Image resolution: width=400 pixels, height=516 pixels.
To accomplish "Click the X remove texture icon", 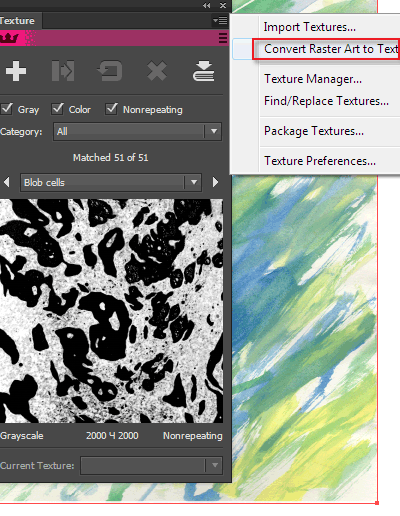I will tap(157, 71).
